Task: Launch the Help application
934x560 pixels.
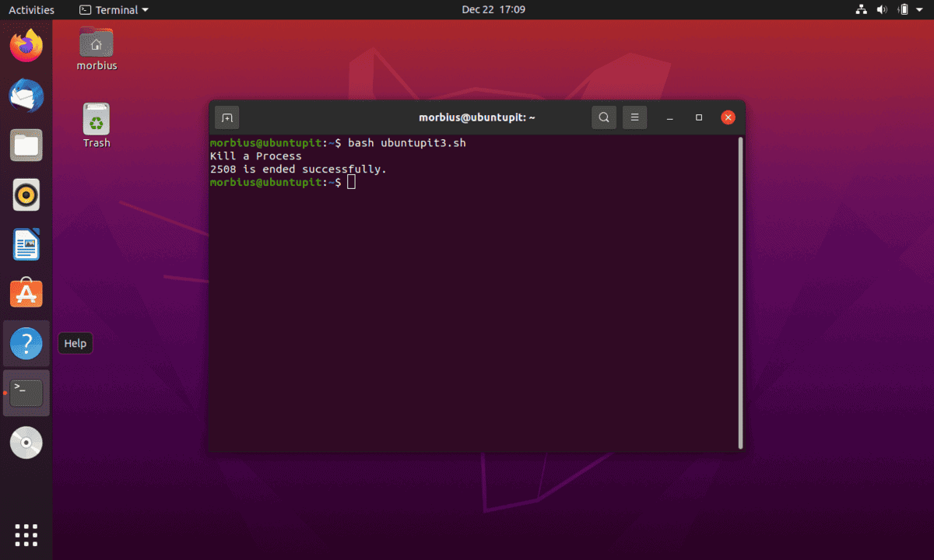Action: 26,343
